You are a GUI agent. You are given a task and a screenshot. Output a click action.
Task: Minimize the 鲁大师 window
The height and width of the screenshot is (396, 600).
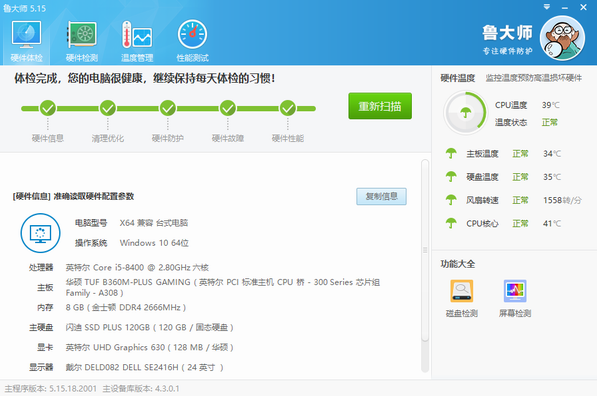[565, 8]
